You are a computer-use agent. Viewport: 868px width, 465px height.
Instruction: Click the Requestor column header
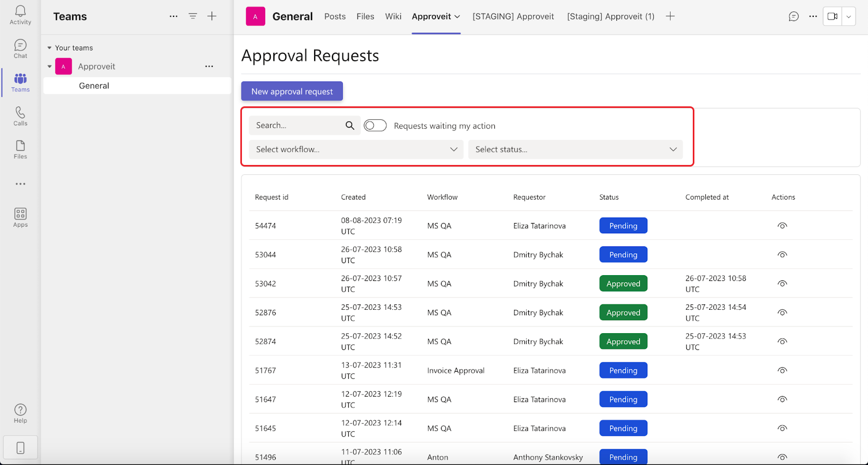point(529,197)
